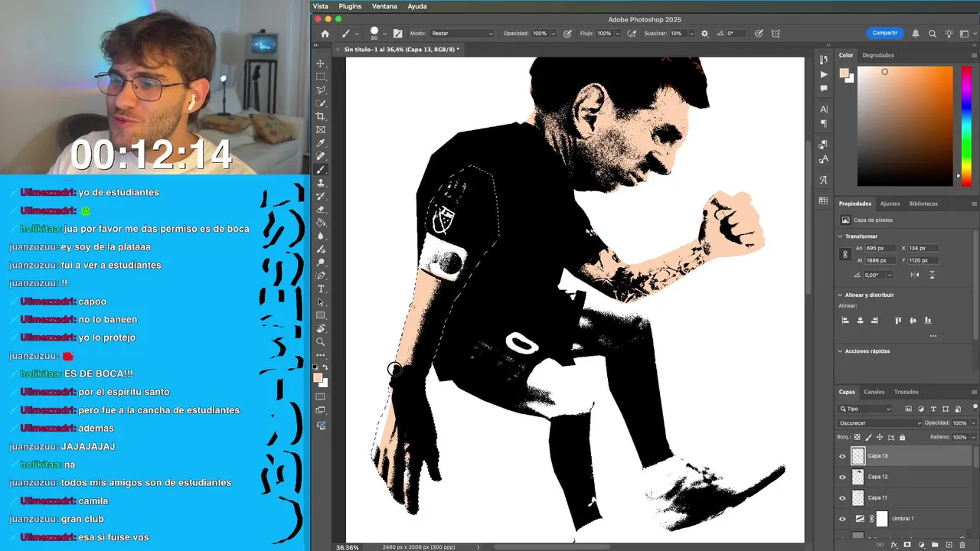
Task: Hide Capa 12 layer visibility
Action: pos(842,477)
